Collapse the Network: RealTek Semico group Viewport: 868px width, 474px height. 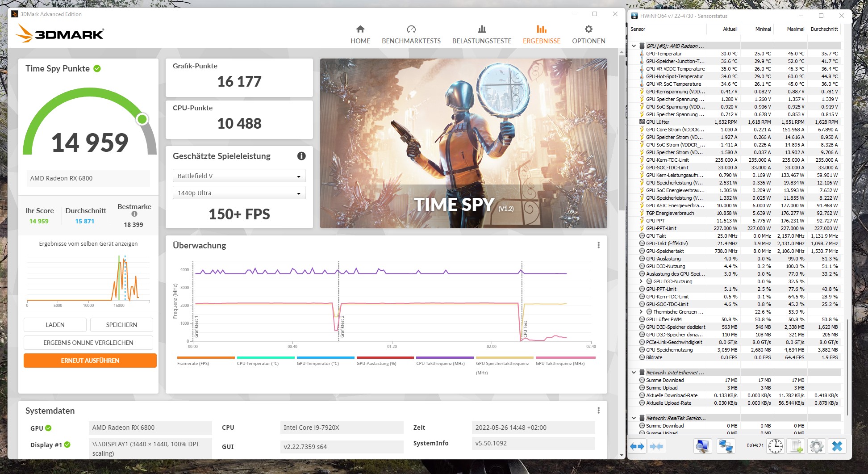(634, 418)
